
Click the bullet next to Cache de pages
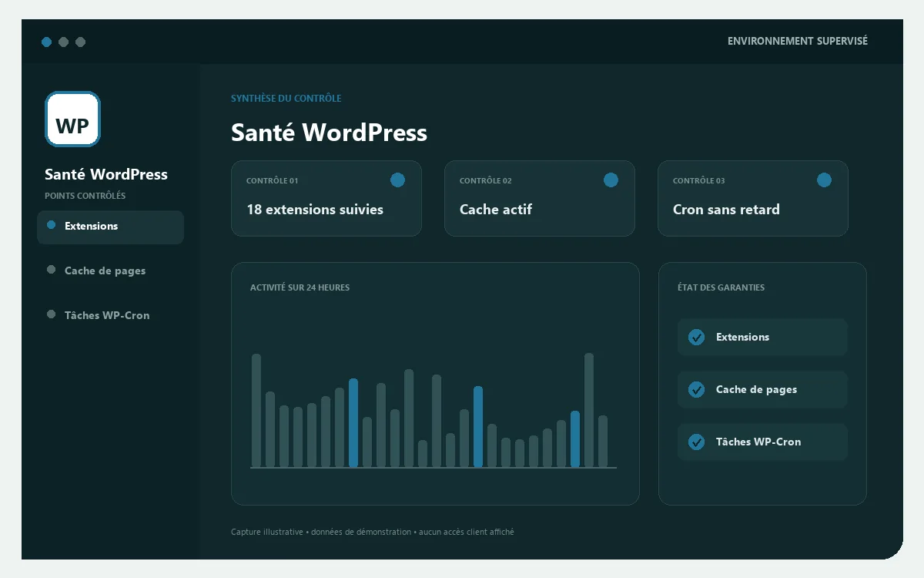point(52,270)
